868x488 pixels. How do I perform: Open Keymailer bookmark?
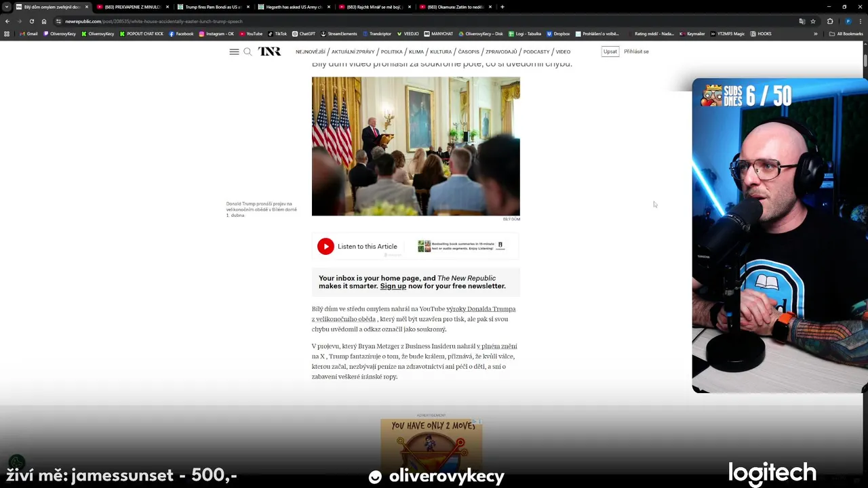pyautogui.click(x=692, y=33)
